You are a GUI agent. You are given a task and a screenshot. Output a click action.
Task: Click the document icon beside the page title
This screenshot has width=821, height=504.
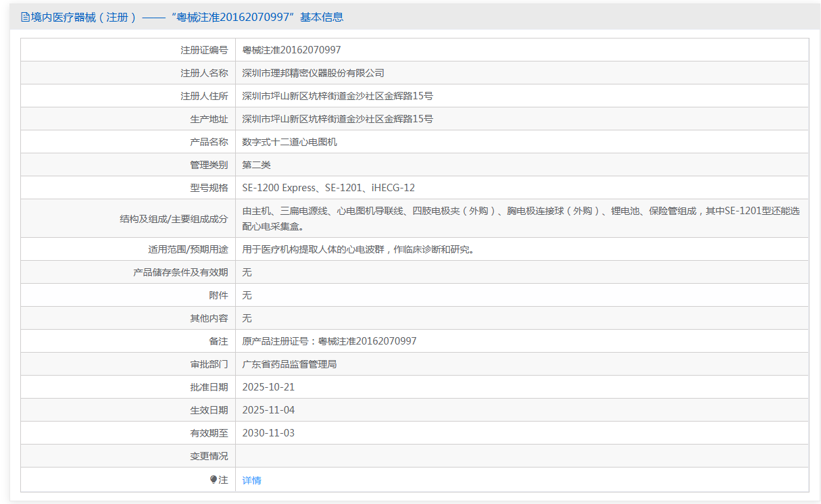click(x=25, y=17)
